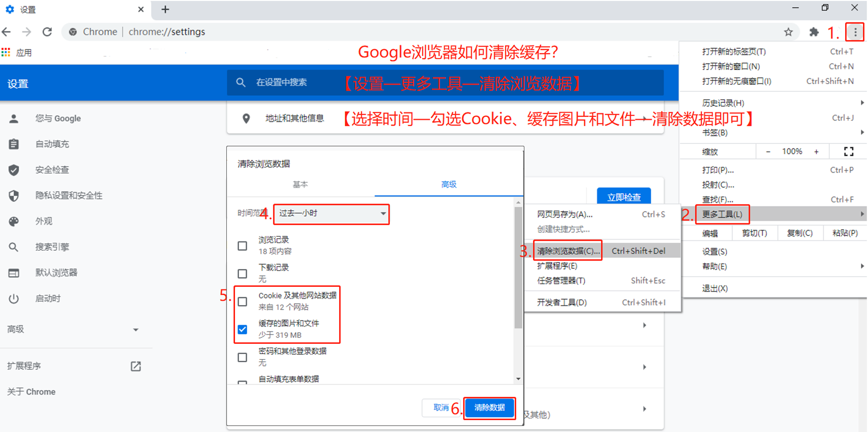Uncheck the 缓存的图片和文件 checkbox
Screen dimensions: 868x432
pos(242,330)
